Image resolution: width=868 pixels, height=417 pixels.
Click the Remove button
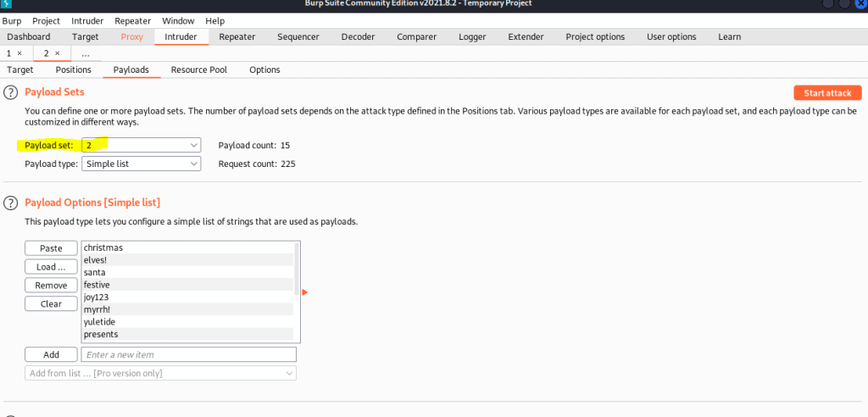point(51,285)
